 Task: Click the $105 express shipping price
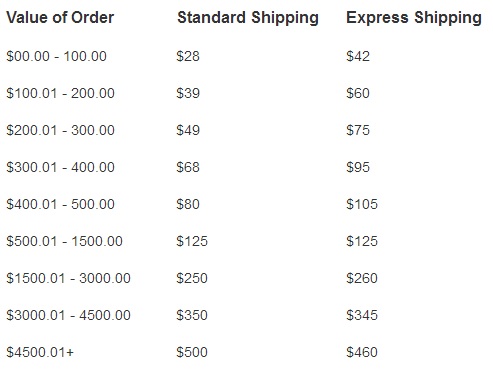pyautogui.click(x=362, y=204)
